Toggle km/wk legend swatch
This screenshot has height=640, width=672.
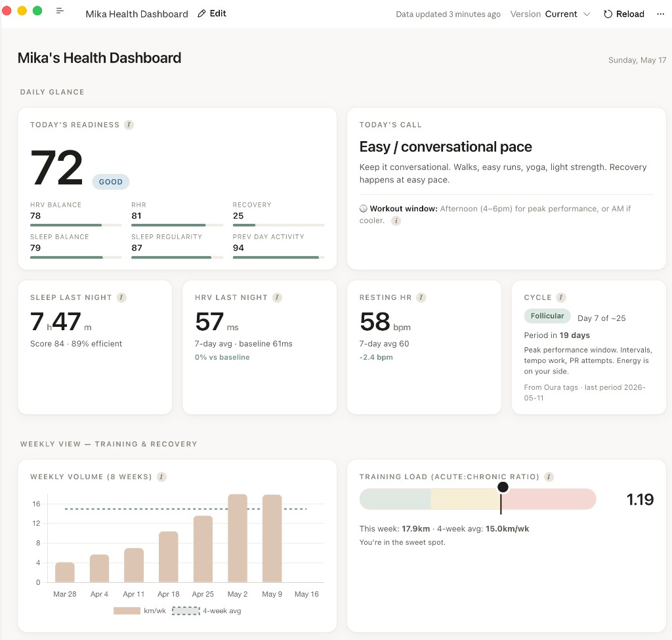point(127,611)
